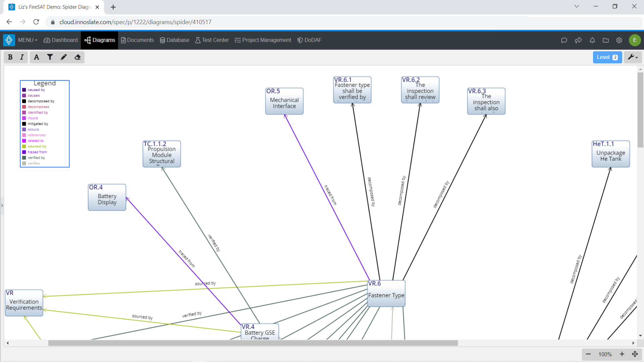Select the VR.6 Fastener Type node
The image size is (644, 362).
(x=386, y=294)
